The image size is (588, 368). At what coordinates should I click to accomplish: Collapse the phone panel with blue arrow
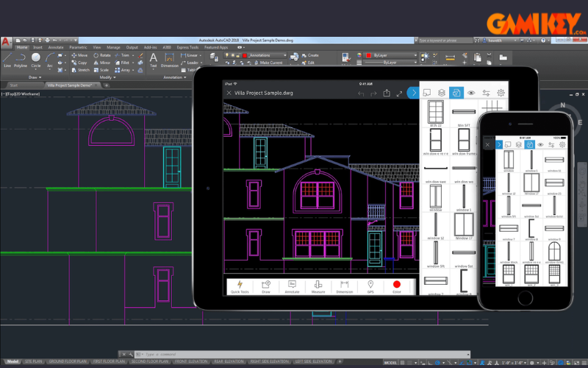coord(499,144)
